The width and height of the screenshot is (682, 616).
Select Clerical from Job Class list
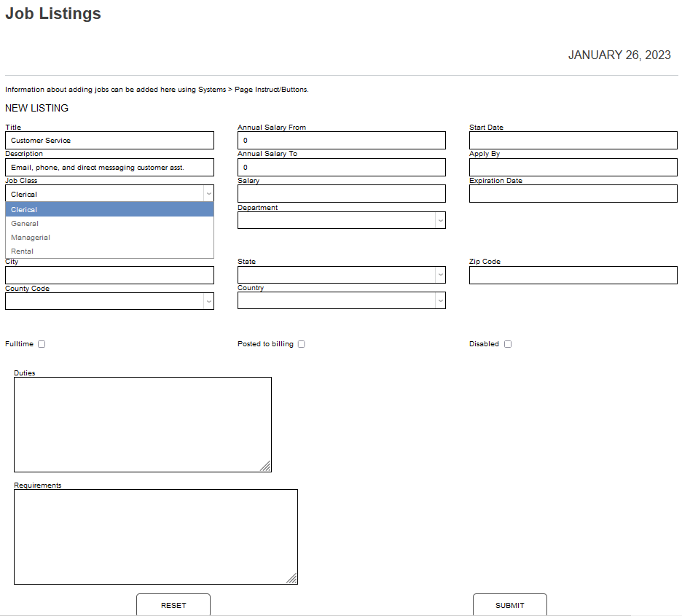109,210
